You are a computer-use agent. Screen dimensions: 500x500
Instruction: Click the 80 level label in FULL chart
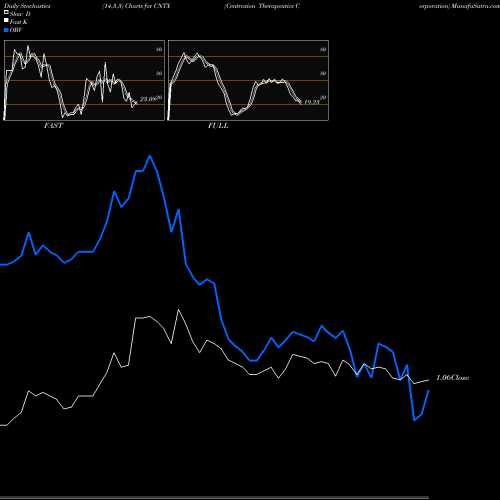coord(323,49)
